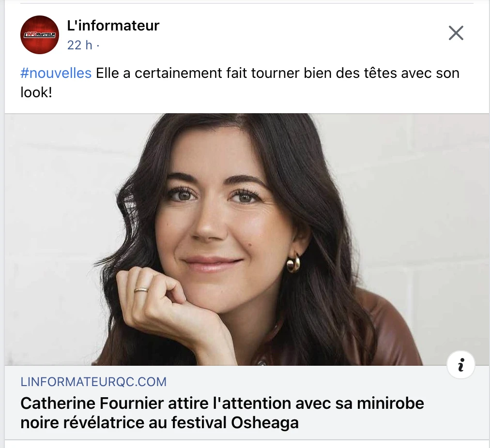Dismiss the post with the X icon

point(456,33)
